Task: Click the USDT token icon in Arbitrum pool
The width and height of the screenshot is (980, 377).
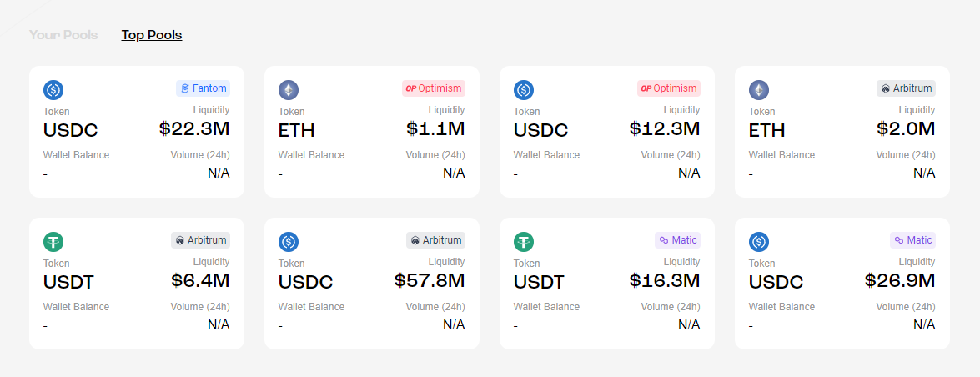Action: [x=53, y=242]
